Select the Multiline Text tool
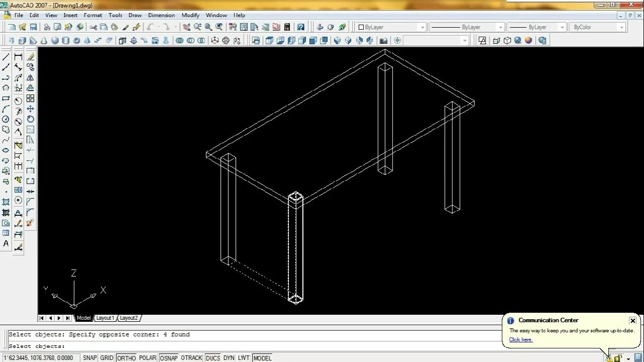 (6, 243)
